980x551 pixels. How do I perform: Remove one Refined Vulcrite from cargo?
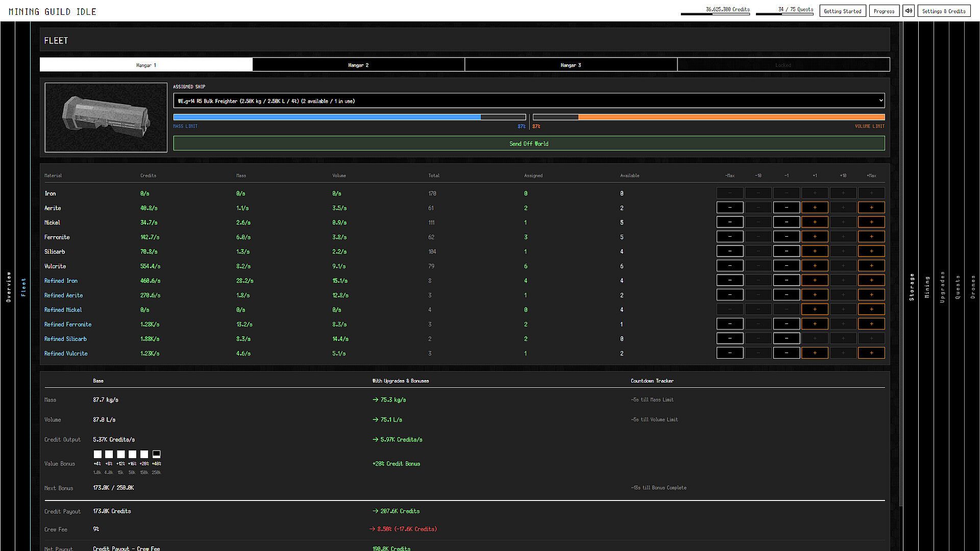pyautogui.click(x=787, y=353)
